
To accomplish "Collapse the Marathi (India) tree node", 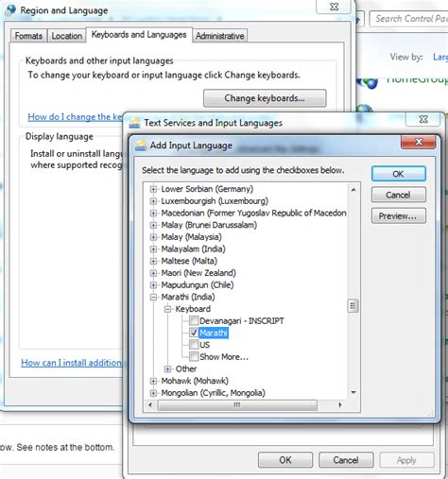I will [x=153, y=297].
